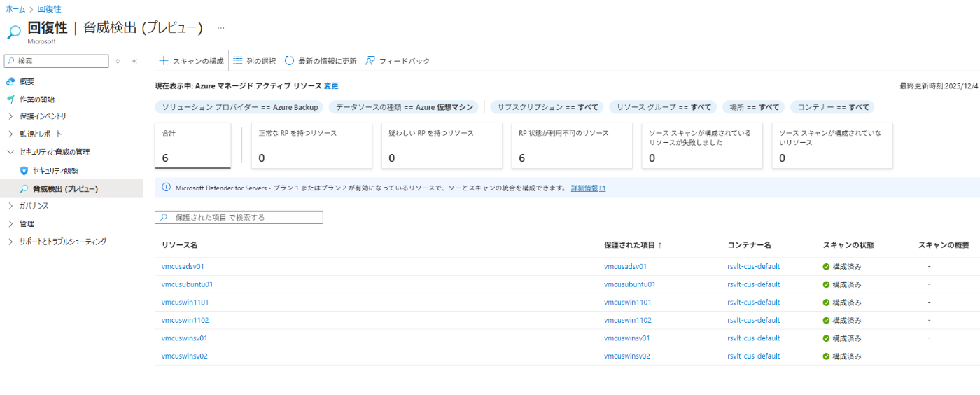Image resolution: width=980 pixels, height=395 pixels.
Task: Click the 脅威検出 magnifier icon in sidebar
Action: click(24, 189)
